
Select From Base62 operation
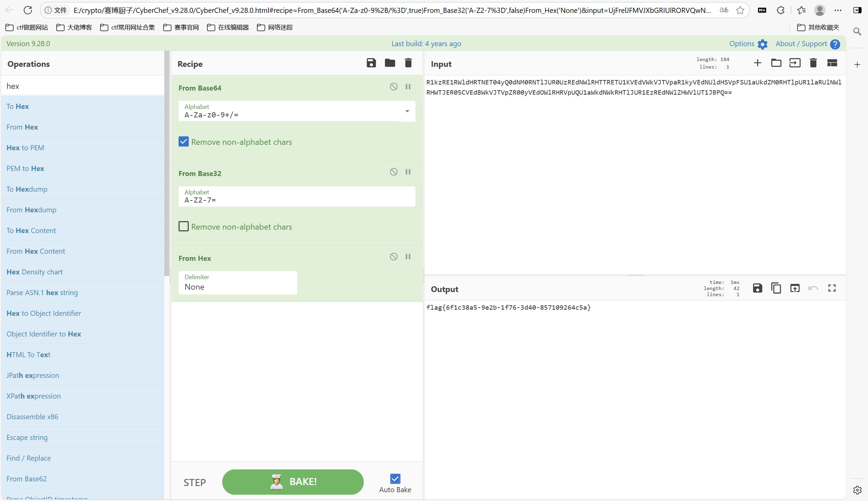pos(83,479)
